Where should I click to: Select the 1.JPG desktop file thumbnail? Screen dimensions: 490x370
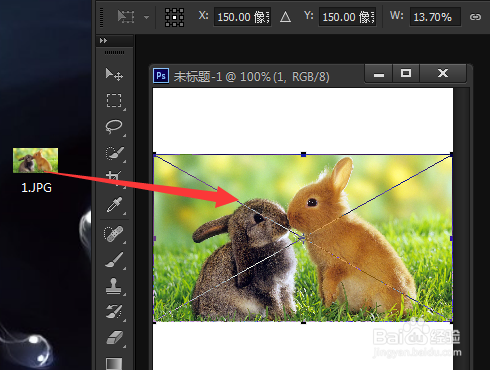pyautogui.click(x=35, y=160)
